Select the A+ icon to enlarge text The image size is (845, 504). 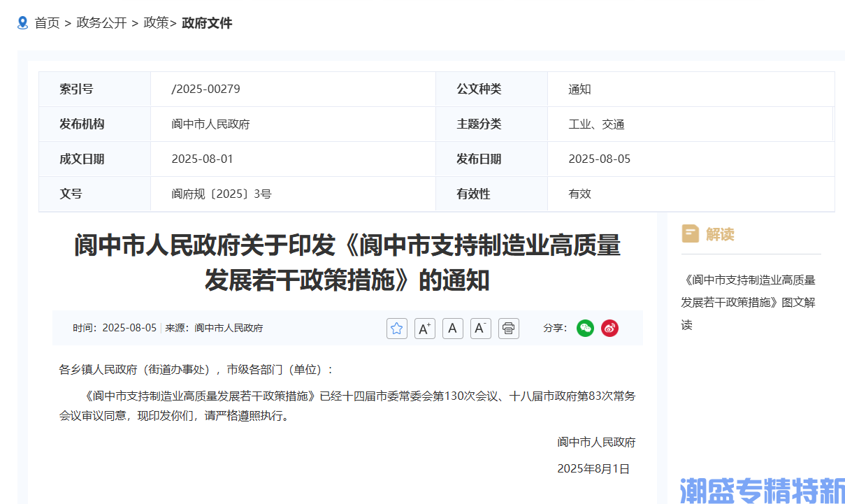pos(424,328)
